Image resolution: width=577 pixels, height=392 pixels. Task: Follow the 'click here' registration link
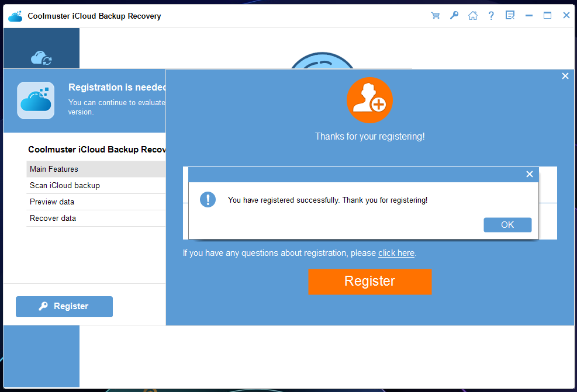point(396,253)
